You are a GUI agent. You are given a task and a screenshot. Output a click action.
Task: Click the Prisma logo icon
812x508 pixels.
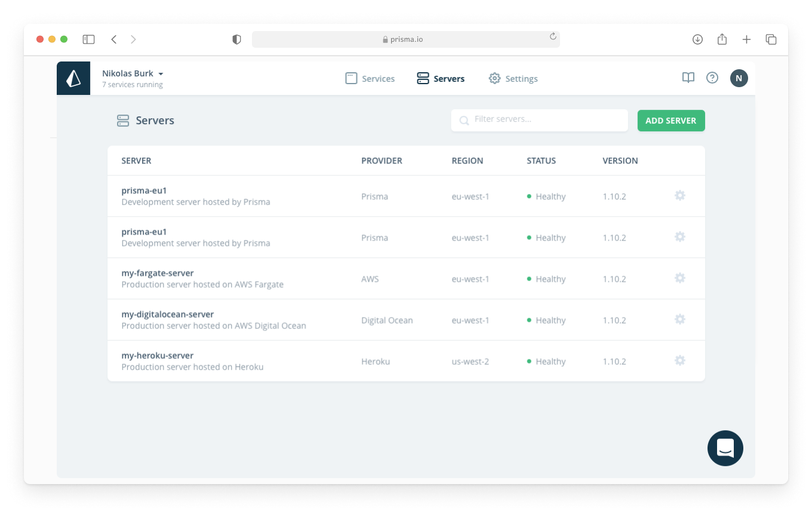coord(73,78)
